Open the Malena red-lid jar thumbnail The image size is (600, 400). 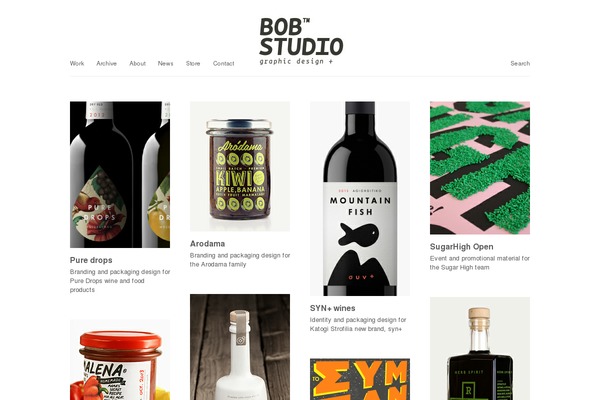(120, 360)
